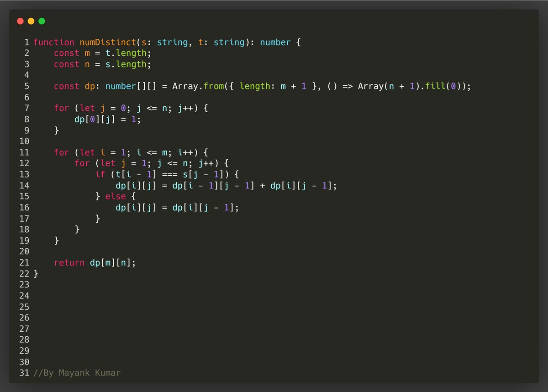This screenshot has height=392, width=548.
Task: Click line number 1
Action: [x=27, y=42]
